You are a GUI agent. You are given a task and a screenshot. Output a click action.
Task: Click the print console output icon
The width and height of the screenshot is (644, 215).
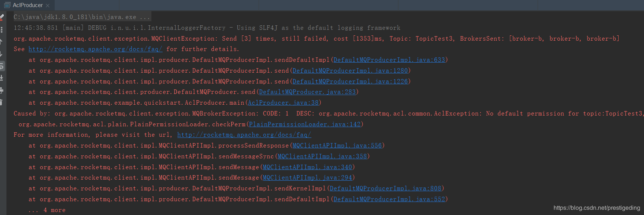pos(2,90)
